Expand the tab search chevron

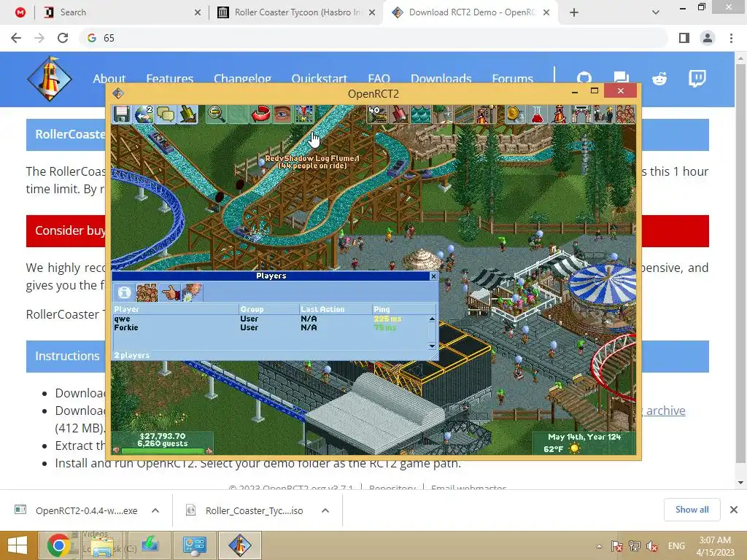(x=656, y=12)
